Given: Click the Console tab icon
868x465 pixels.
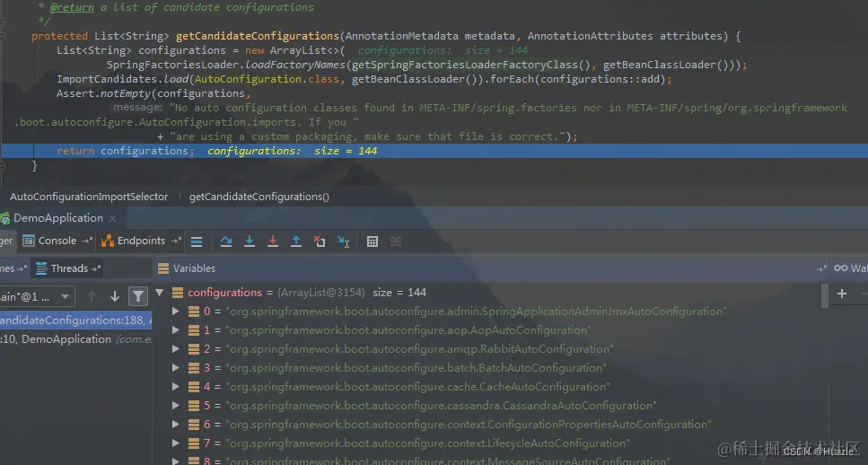Looking at the screenshot, I should coord(29,241).
